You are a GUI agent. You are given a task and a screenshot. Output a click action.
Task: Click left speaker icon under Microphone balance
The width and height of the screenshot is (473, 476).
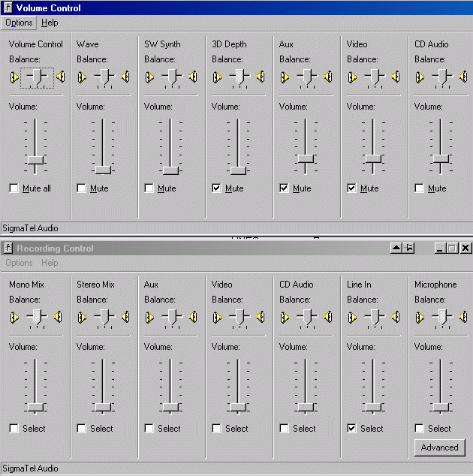[x=420, y=317]
